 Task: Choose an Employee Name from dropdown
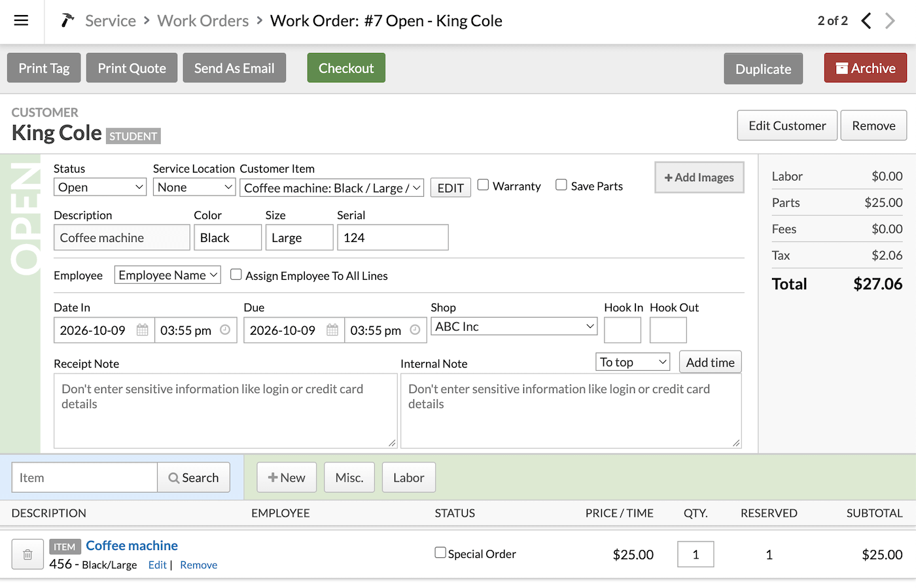point(167,275)
